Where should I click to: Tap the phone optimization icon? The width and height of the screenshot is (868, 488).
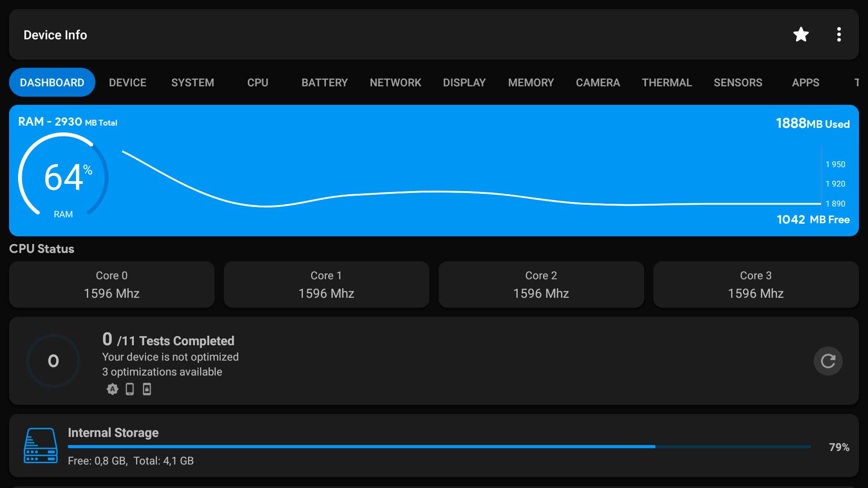pyautogui.click(x=130, y=389)
